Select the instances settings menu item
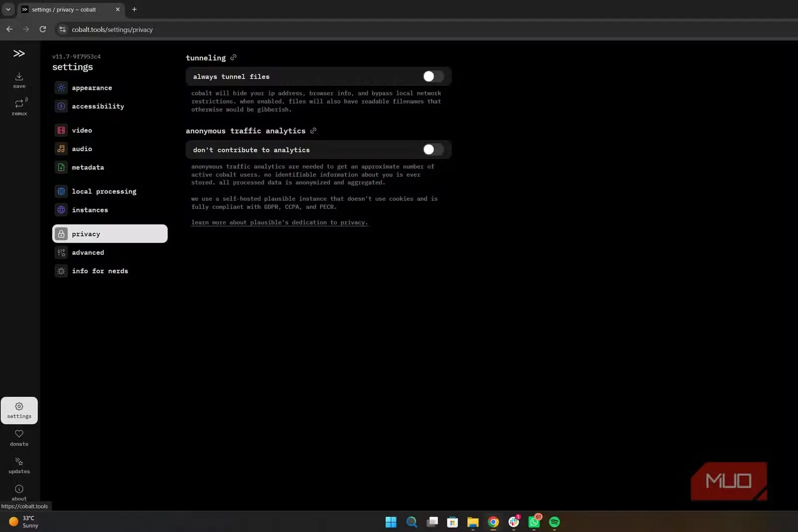This screenshot has width=798, height=532. [x=110, y=210]
